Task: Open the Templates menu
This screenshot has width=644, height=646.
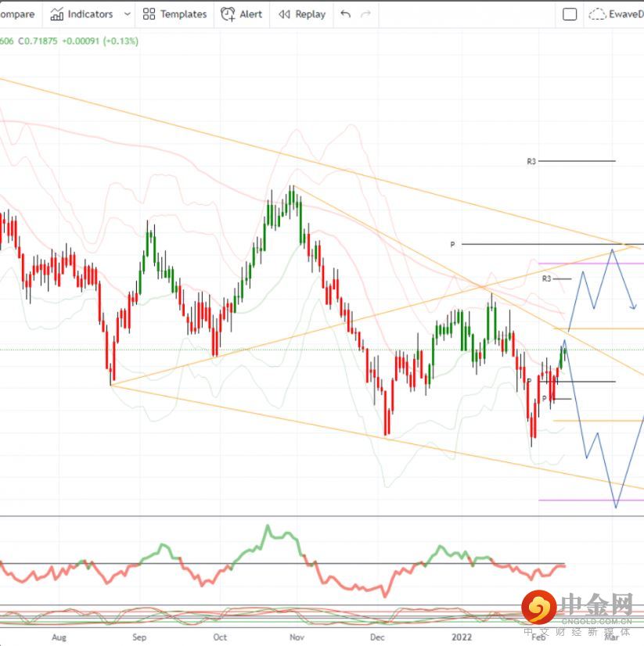Action: click(x=174, y=14)
